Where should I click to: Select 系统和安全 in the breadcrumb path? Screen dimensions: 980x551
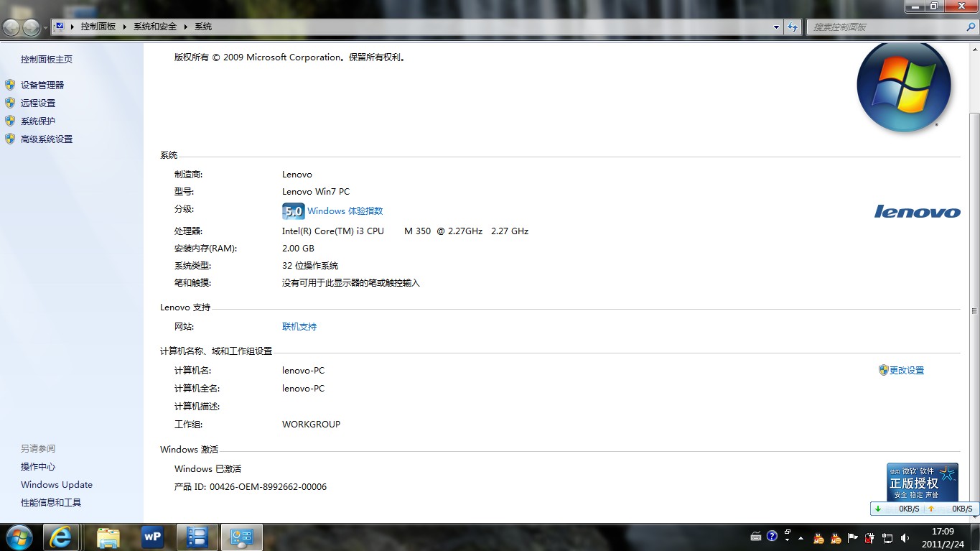(155, 27)
